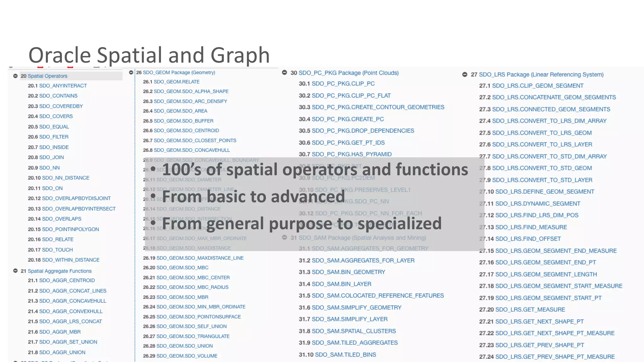
Task: Open the SDO_LRS.FIND_MEASURE link
Action: tap(531, 227)
